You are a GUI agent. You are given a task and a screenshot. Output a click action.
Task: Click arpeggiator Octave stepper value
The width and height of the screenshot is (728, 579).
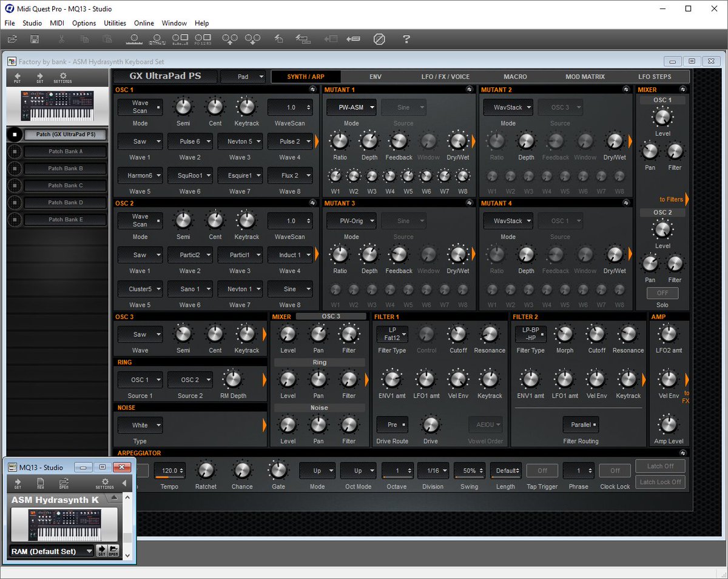[398, 470]
